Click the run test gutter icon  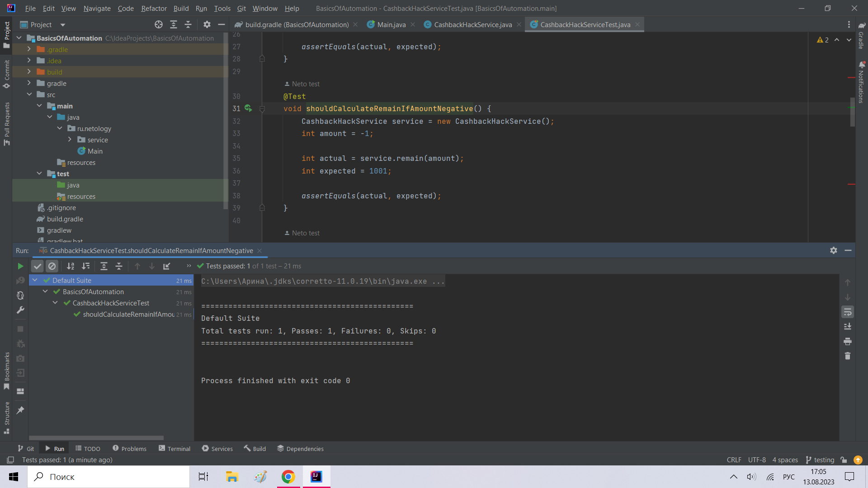click(x=248, y=108)
